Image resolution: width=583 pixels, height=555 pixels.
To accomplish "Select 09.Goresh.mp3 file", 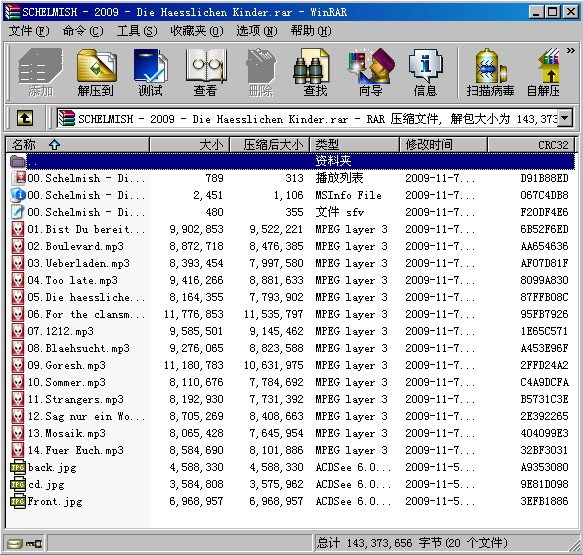I will coord(67,365).
